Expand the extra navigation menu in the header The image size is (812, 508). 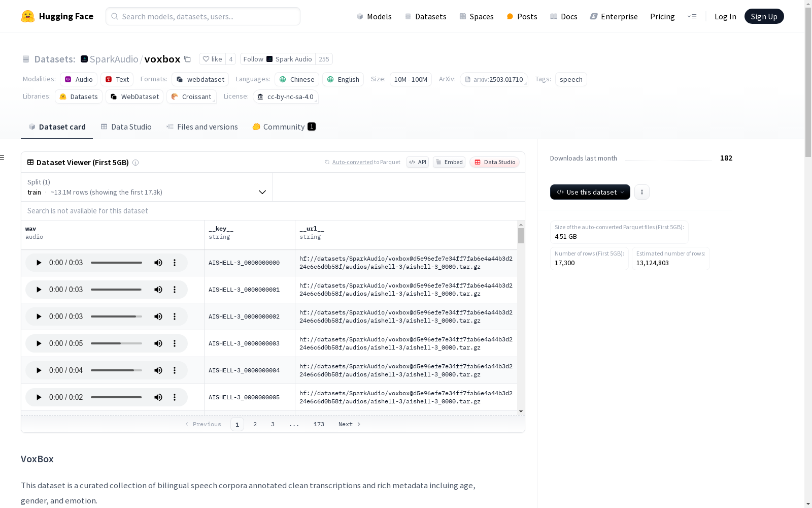692,16
